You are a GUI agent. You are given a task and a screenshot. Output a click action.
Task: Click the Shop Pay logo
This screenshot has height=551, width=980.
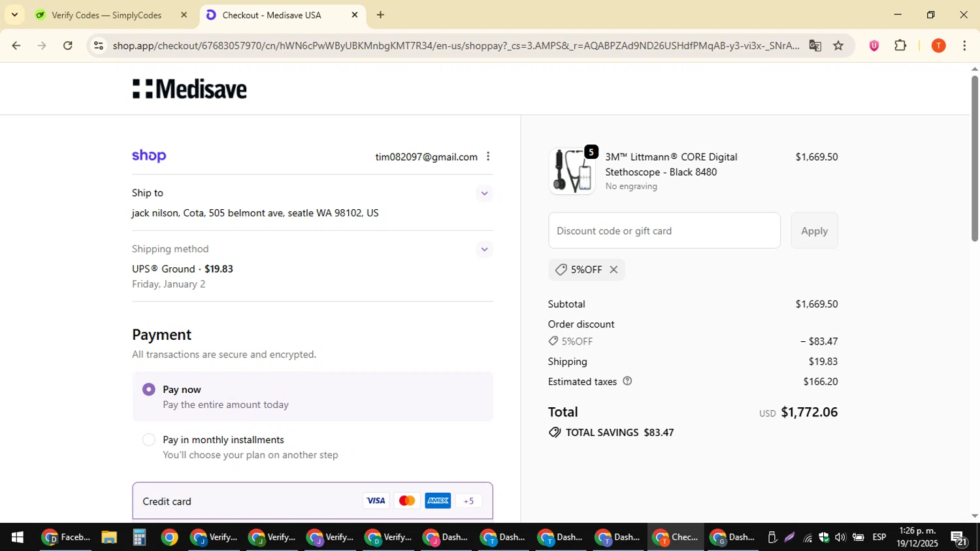149,156
